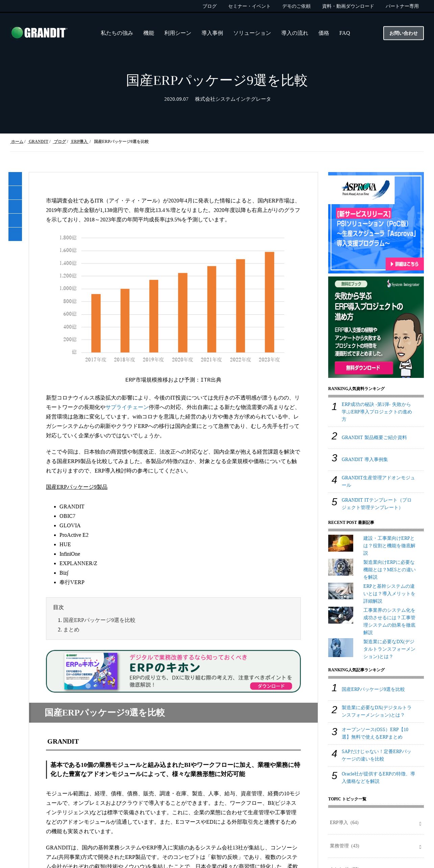434x868 pixels.
Task: Open パートナー専用 top link
Action: coord(402,6)
